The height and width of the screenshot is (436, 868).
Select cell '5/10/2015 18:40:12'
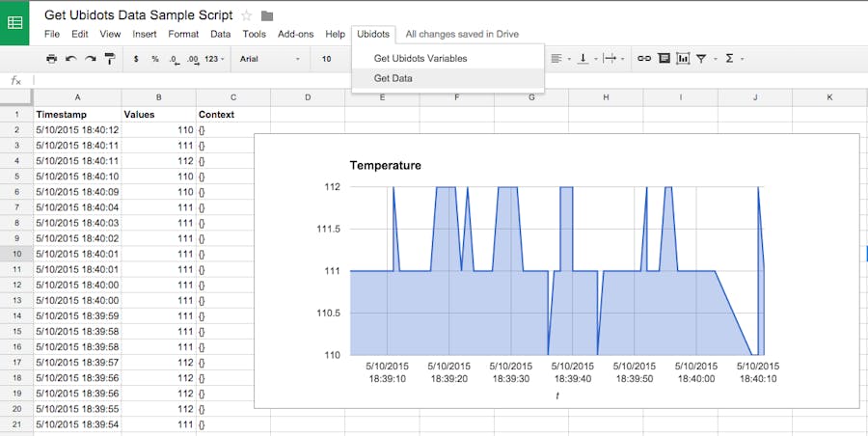tap(77, 130)
